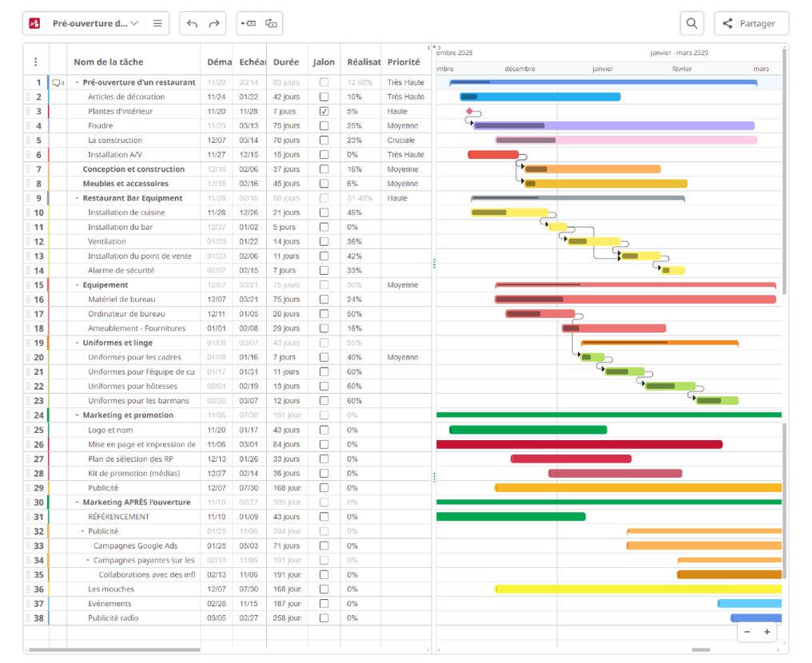Image resolution: width=812 pixels, height=663 pixels.
Task: Click the 46% completion of Installation de cuisine
Action: coord(354,212)
